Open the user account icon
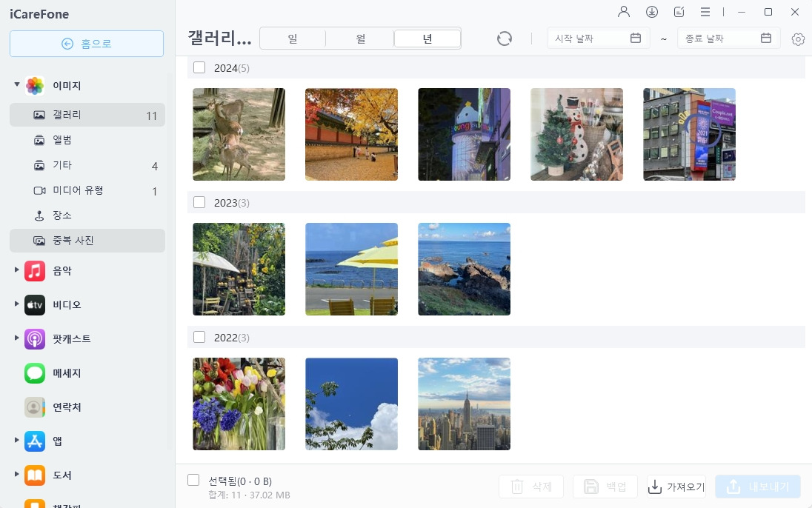Viewport: 812px width, 508px height. (624, 12)
